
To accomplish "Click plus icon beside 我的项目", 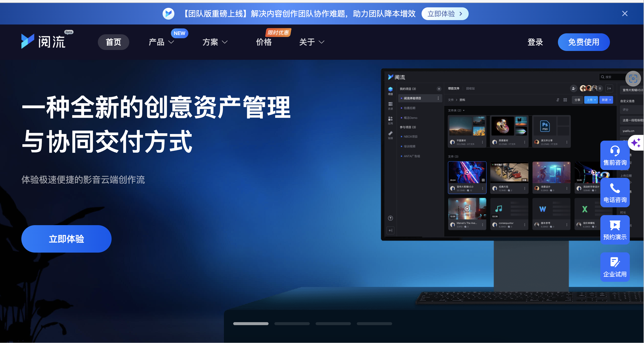I will [439, 89].
